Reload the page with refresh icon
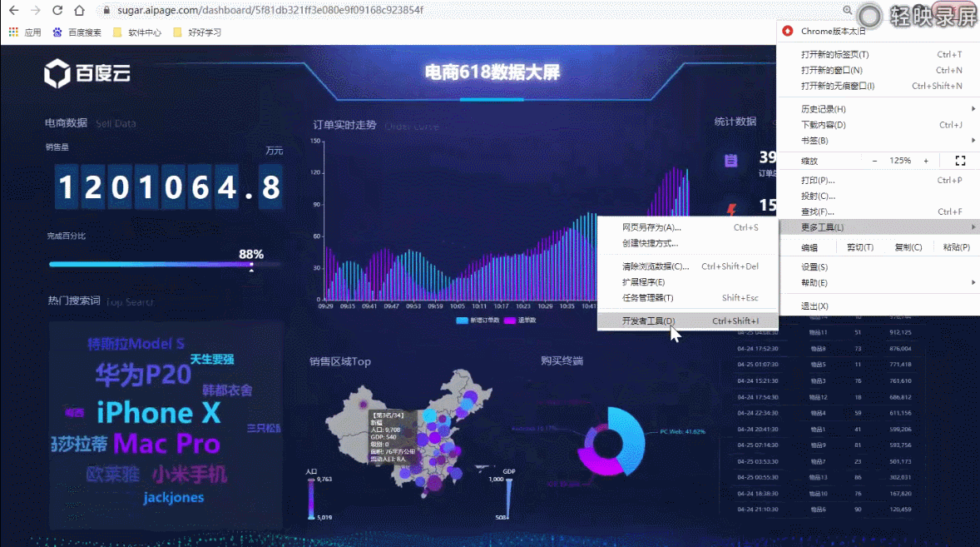The image size is (980, 547). (x=57, y=10)
